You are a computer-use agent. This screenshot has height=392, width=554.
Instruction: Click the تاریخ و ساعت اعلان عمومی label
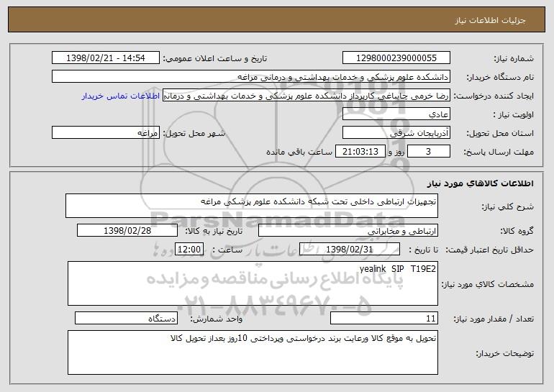point(215,58)
